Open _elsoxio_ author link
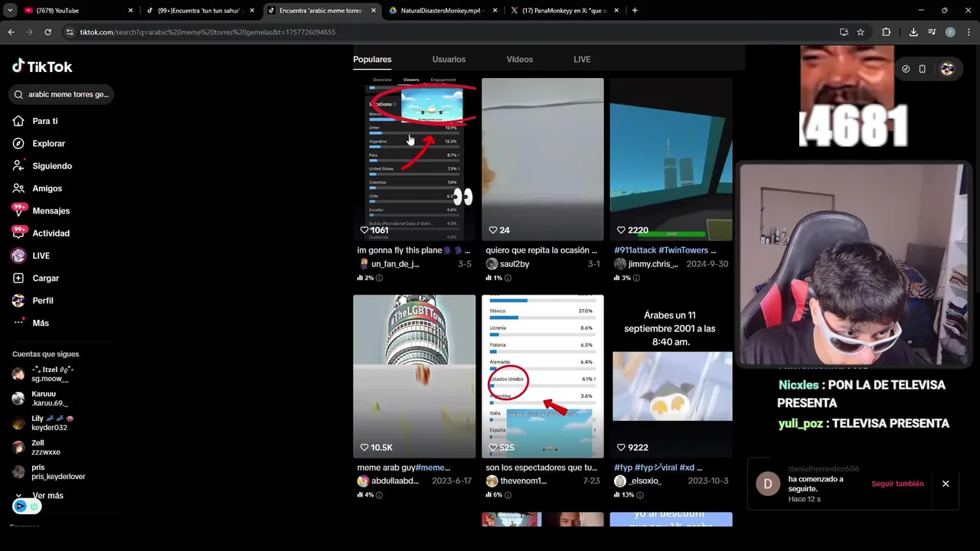 645,481
